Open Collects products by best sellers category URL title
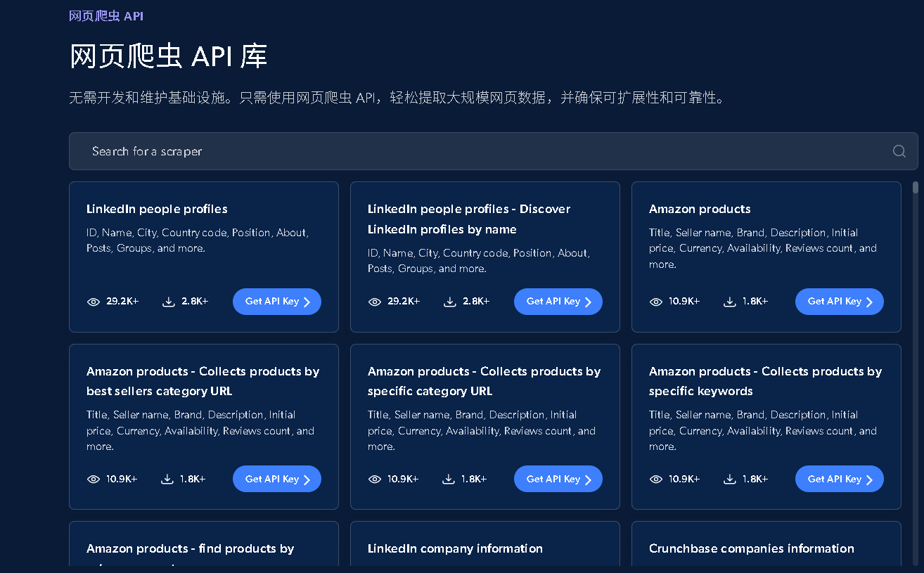Image resolution: width=924 pixels, height=573 pixels. (203, 381)
